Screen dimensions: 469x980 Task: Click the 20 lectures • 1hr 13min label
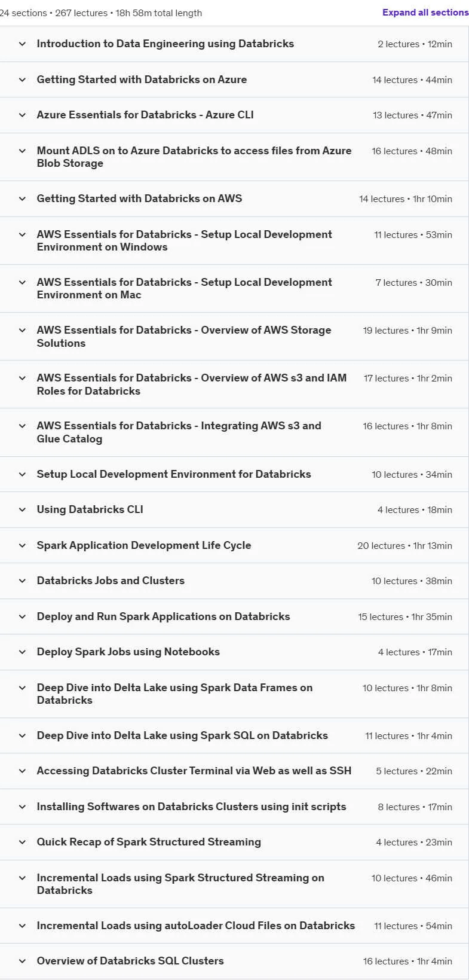pos(404,546)
